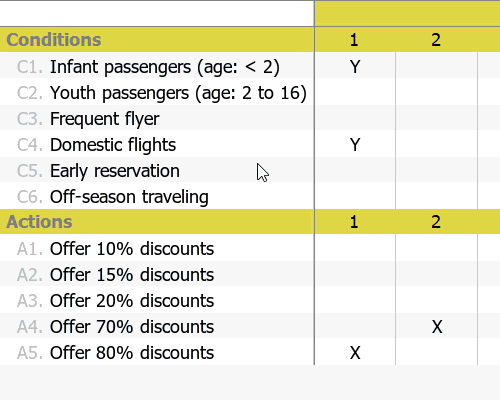Select the C6 Off-season traveling condition

click(x=157, y=197)
